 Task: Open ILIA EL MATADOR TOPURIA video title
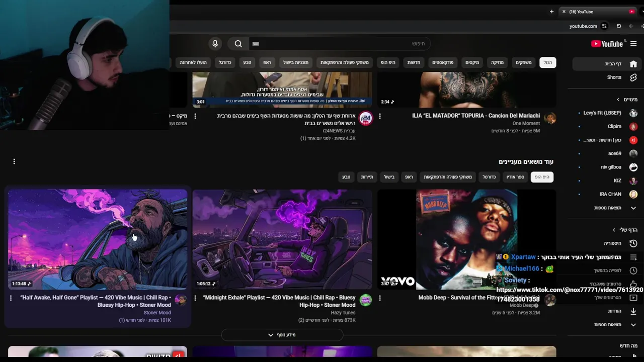point(476,116)
